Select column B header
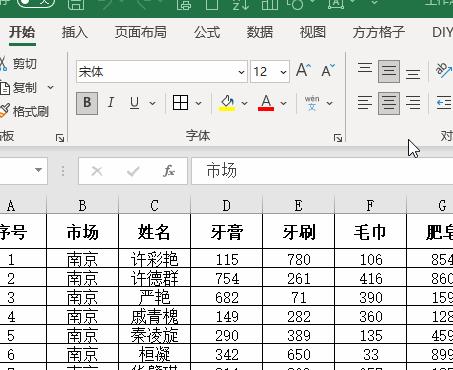This screenshot has height=370, width=453. pyautogui.click(x=82, y=206)
